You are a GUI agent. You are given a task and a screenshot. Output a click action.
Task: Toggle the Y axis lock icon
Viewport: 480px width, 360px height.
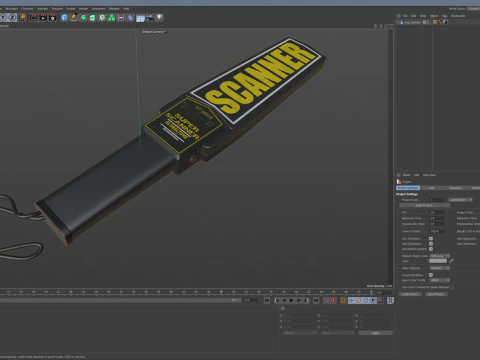pyautogui.click(x=4, y=17)
